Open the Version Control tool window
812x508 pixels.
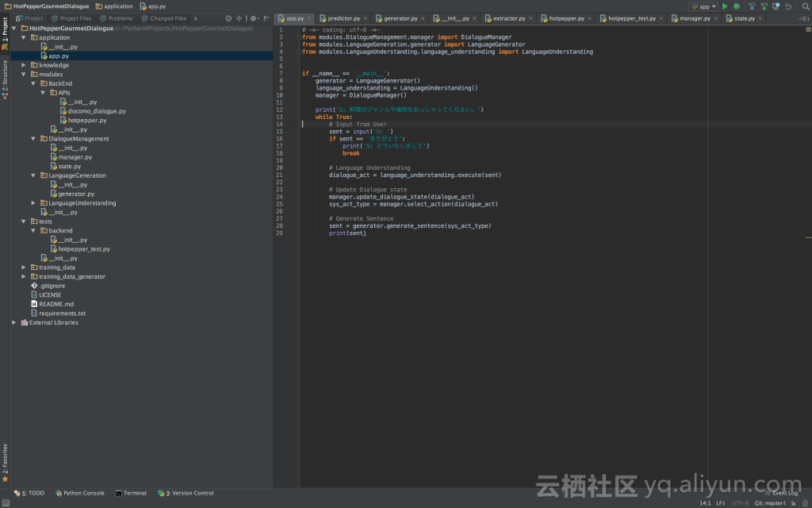[186, 493]
